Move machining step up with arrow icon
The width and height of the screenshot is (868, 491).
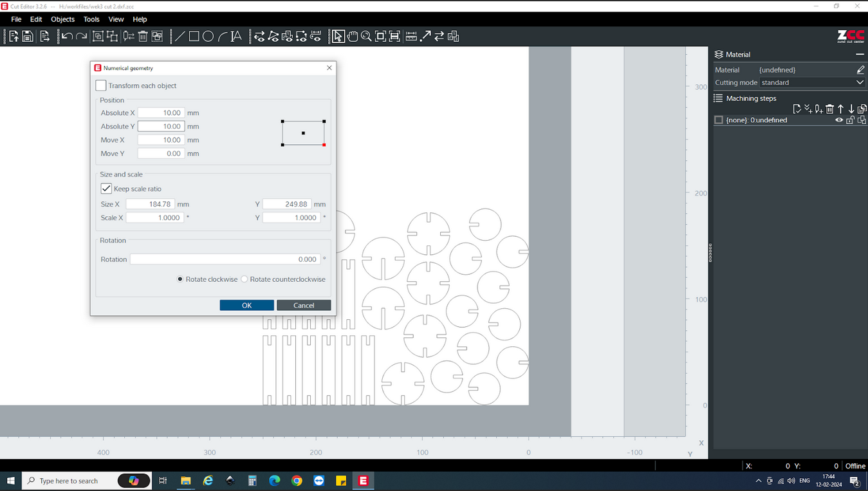(x=840, y=109)
